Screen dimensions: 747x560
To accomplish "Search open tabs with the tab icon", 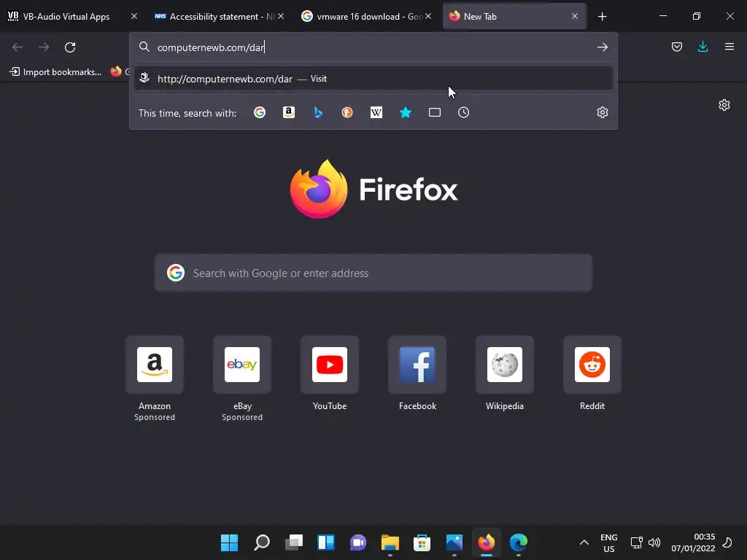I will click(435, 112).
